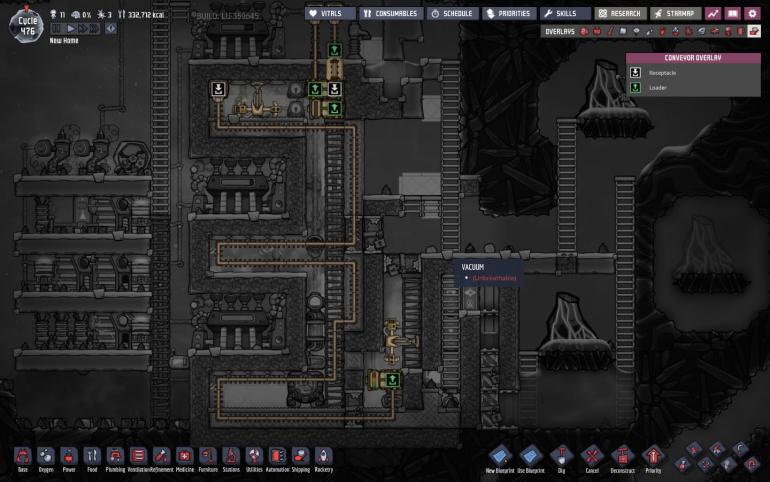Open the colony reports graph icon
770x482 pixels.
click(x=713, y=14)
